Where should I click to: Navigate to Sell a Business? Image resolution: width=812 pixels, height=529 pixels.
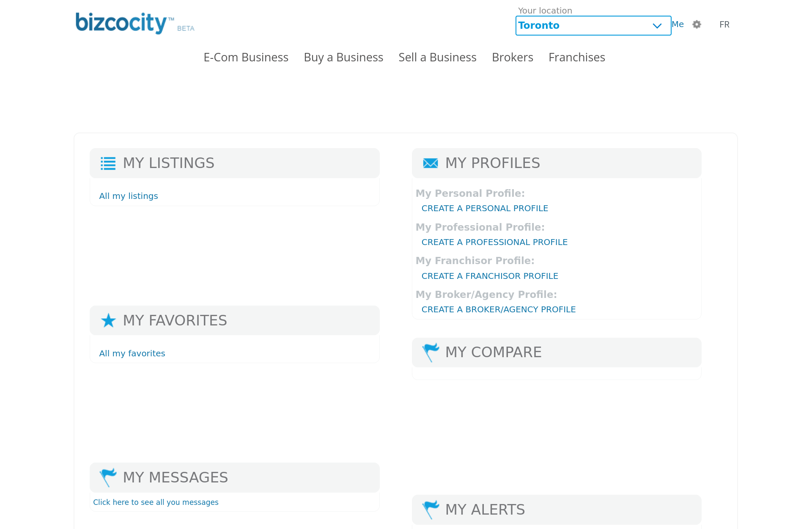437,57
